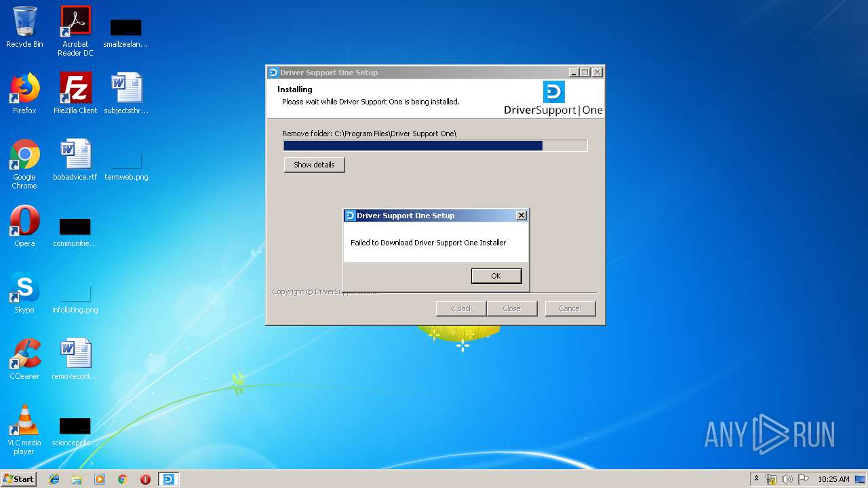Click OK in the error dialog
The height and width of the screenshot is (488, 868).
(496, 276)
